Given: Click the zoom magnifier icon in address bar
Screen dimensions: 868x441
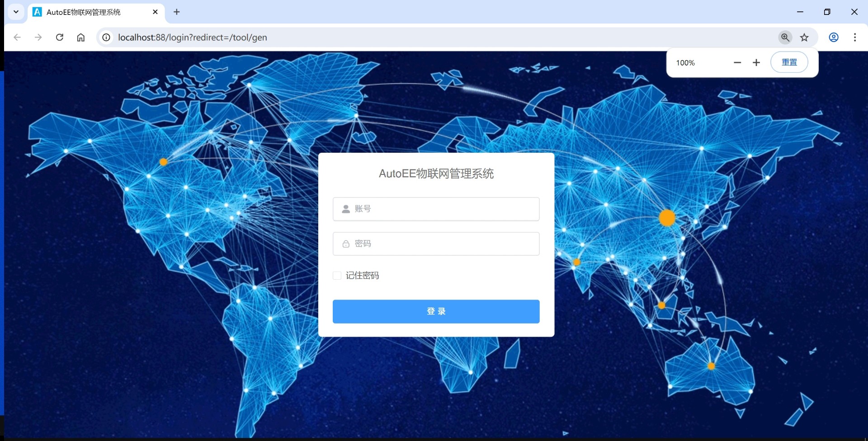Looking at the screenshot, I should click(785, 38).
